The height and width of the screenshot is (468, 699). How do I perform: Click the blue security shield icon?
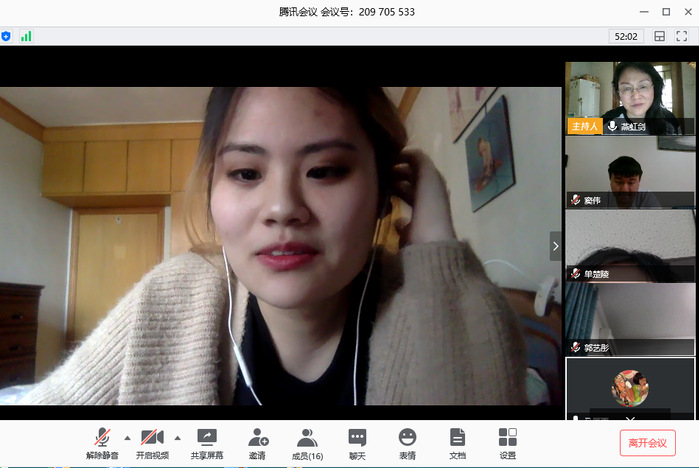pyautogui.click(x=6, y=36)
